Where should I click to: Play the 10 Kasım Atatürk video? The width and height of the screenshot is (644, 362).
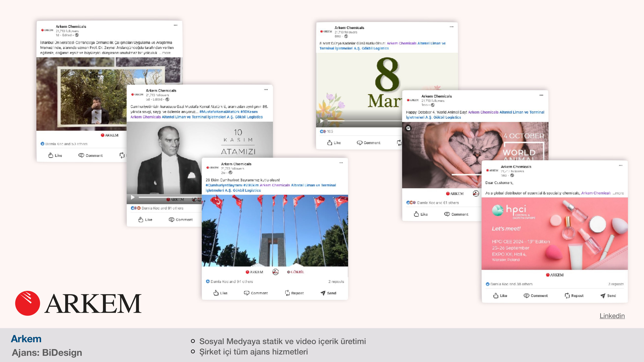[x=132, y=197]
